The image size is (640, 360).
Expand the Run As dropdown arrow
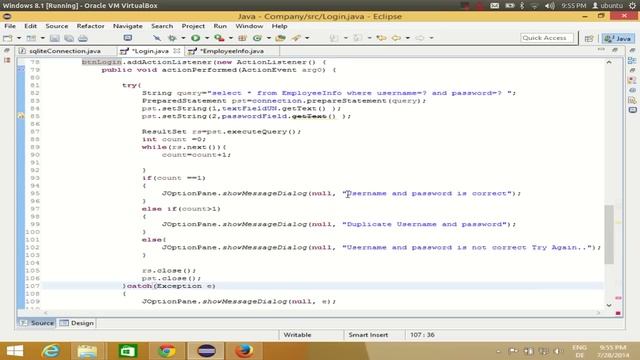click(x=207, y=38)
